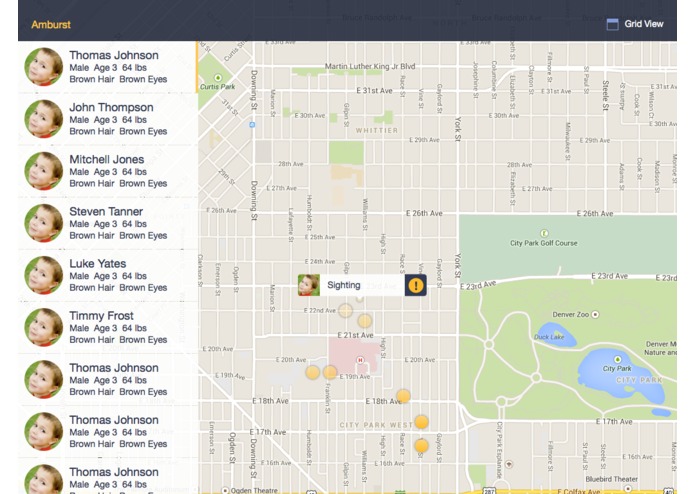Click yellow marker next to CITY PARK WEST label

coord(421,422)
